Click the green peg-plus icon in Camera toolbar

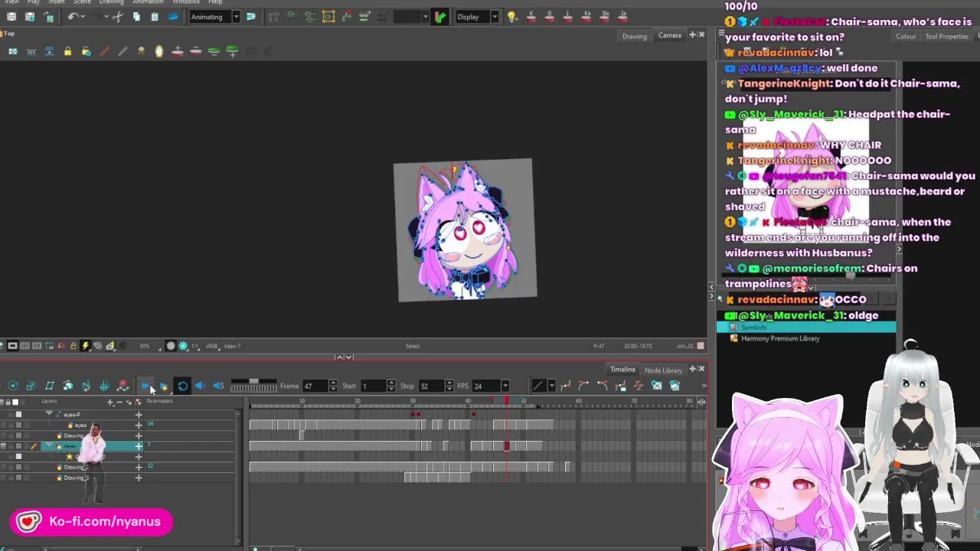233,51
